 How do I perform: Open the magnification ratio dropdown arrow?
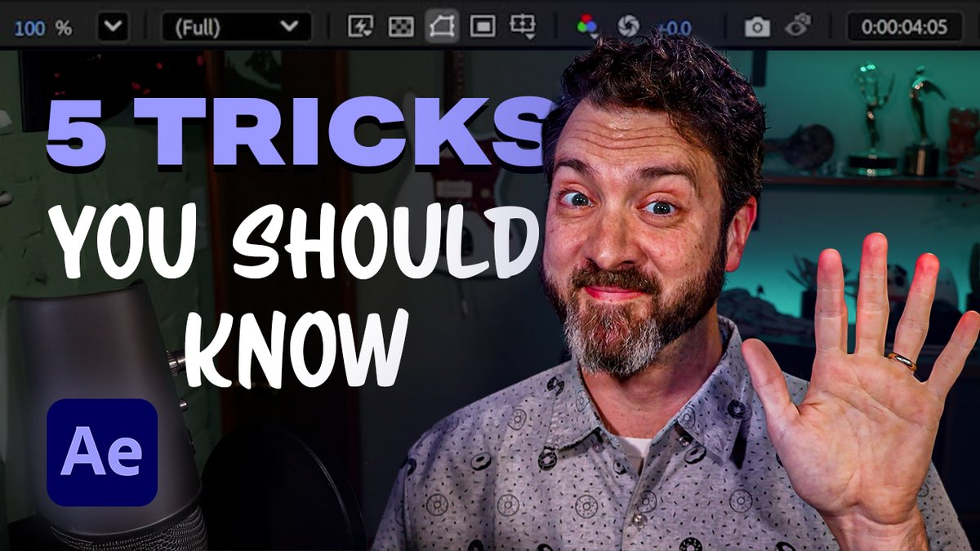point(113,27)
